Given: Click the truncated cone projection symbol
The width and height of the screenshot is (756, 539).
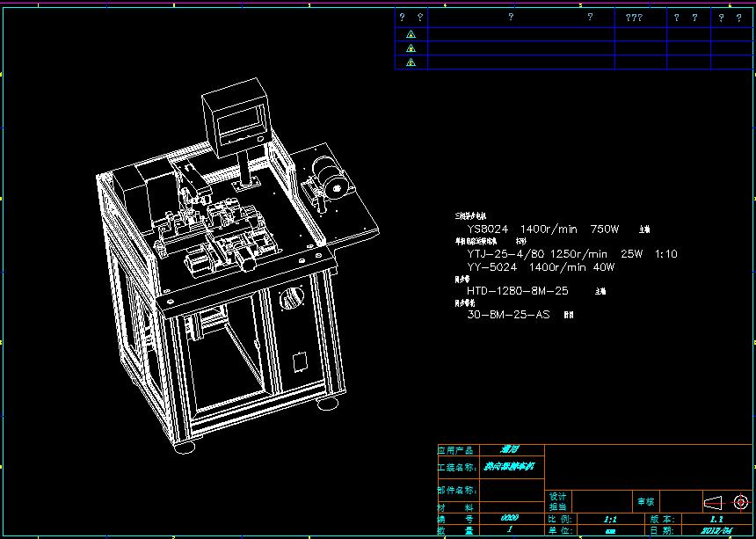Looking at the screenshot, I should pos(713,503).
